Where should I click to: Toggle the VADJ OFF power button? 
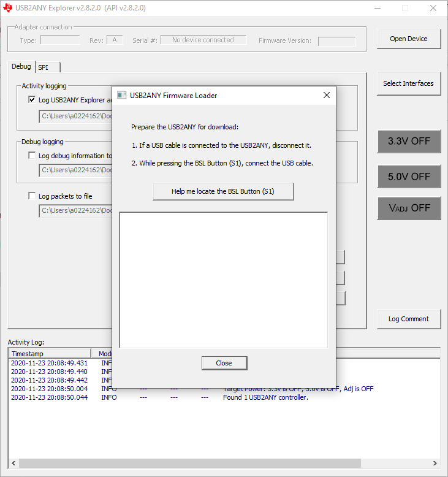409,208
